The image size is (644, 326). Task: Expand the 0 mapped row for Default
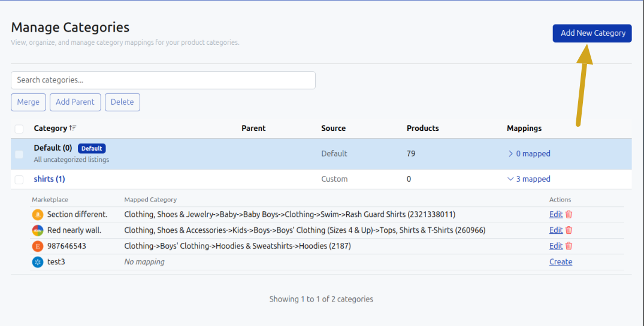click(529, 154)
